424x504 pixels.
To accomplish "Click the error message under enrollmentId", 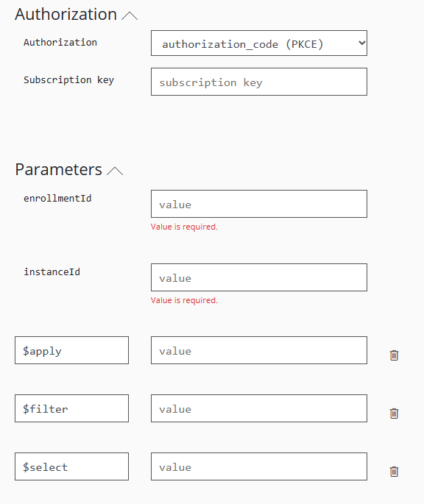I will (x=184, y=227).
